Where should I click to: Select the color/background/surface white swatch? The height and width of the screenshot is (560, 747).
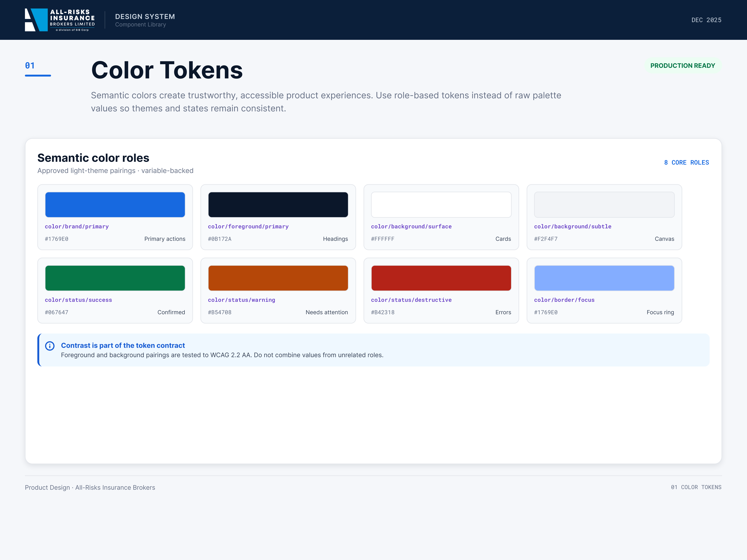(441, 205)
